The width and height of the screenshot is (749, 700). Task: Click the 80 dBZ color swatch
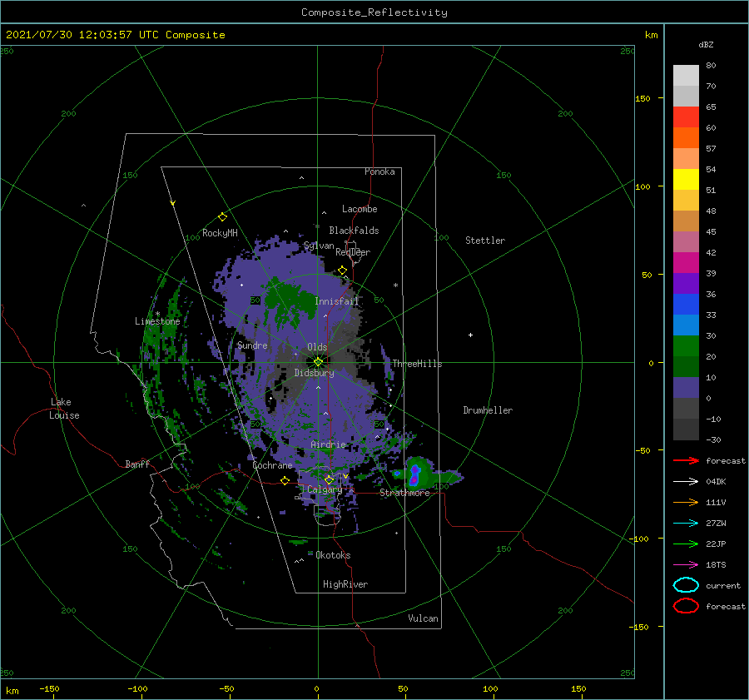point(686,75)
